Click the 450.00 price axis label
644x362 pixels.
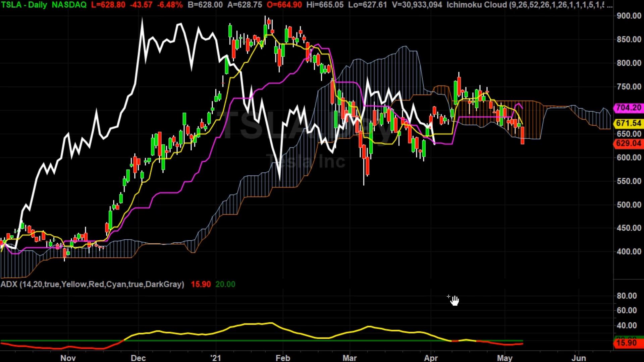pyautogui.click(x=629, y=228)
